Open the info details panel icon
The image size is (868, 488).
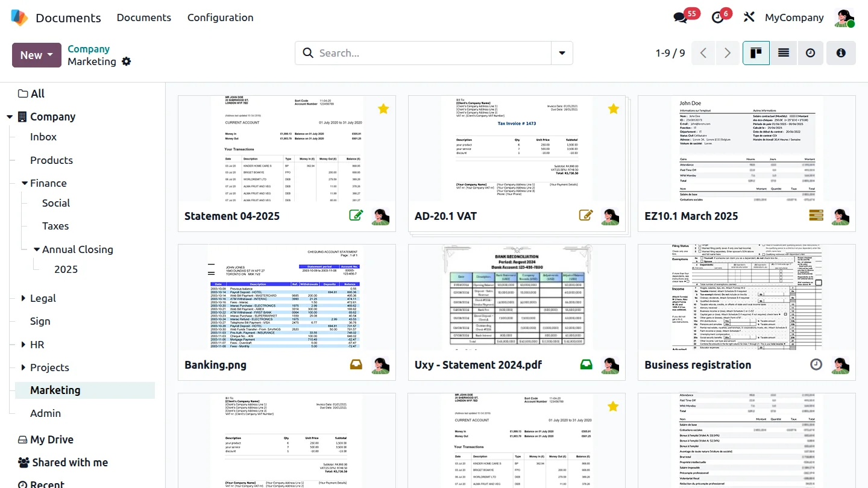click(841, 53)
